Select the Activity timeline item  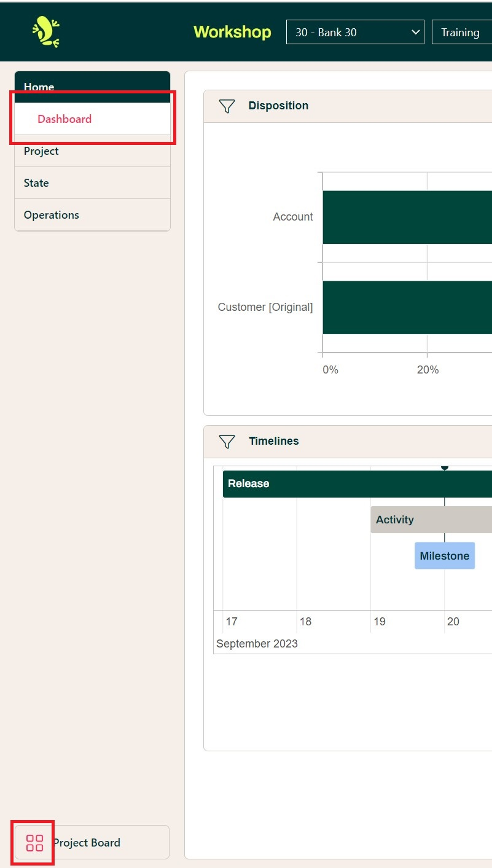431,520
